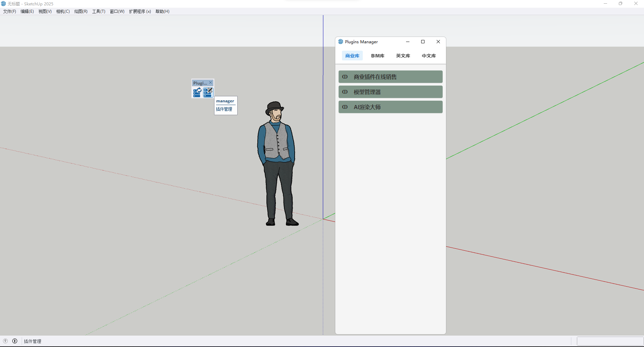Click the measurements input box in status bar
The height and width of the screenshot is (347, 644).
point(610,341)
